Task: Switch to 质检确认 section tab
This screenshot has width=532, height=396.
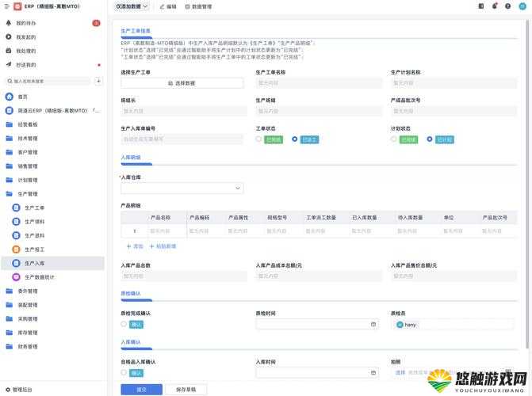Action: pos(131,293)
